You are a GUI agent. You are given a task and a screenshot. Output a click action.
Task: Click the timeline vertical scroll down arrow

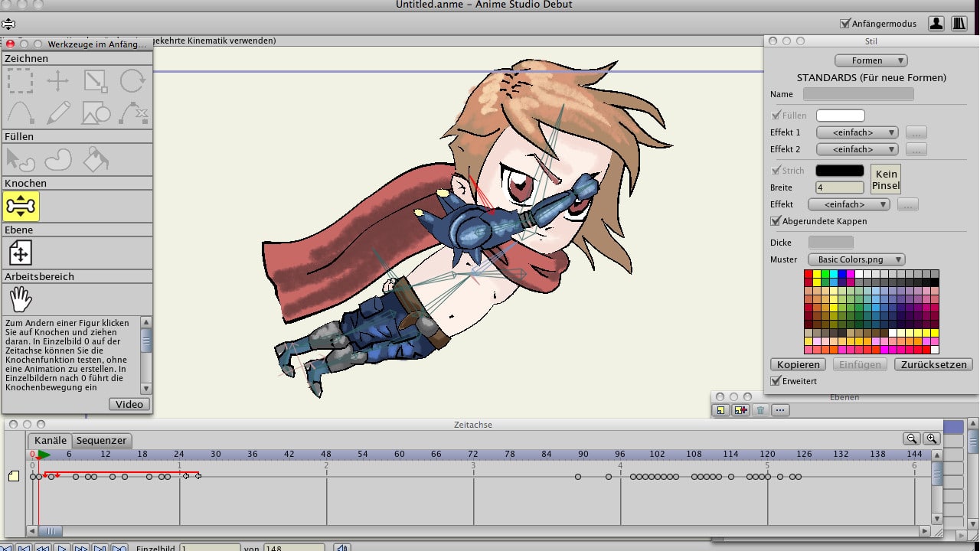(x=937, y=520)
